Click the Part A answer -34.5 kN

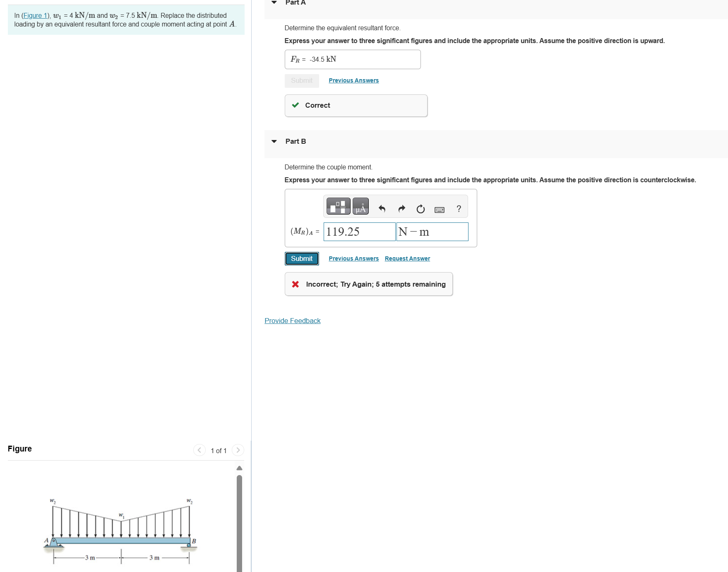353,59
